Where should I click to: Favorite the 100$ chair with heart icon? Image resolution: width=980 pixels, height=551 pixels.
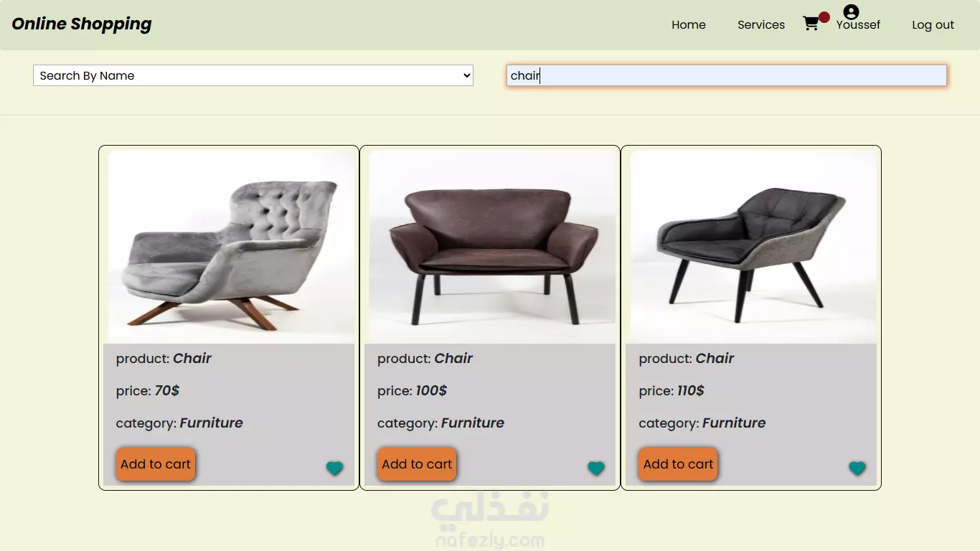pos(596,468)
